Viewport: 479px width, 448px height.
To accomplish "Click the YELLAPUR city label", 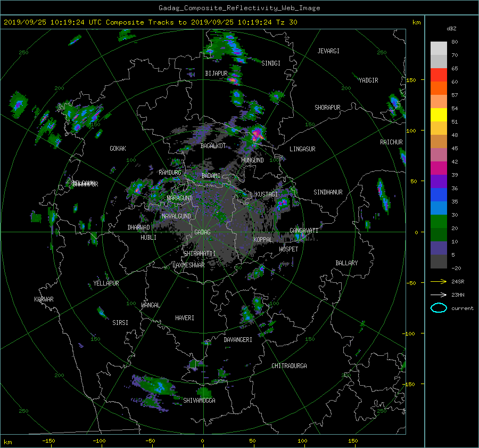I will coord(106,283).
